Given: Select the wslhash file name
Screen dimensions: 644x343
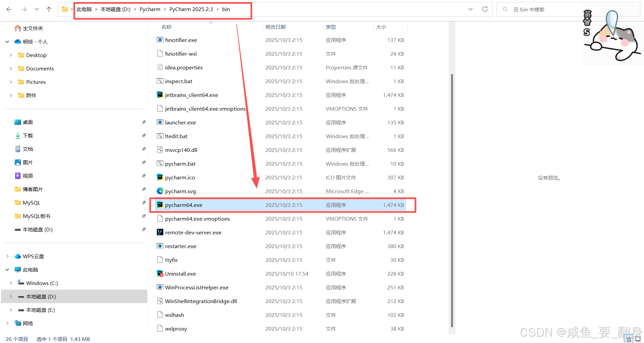Looking at the screenshot, I should click(175, 315).
